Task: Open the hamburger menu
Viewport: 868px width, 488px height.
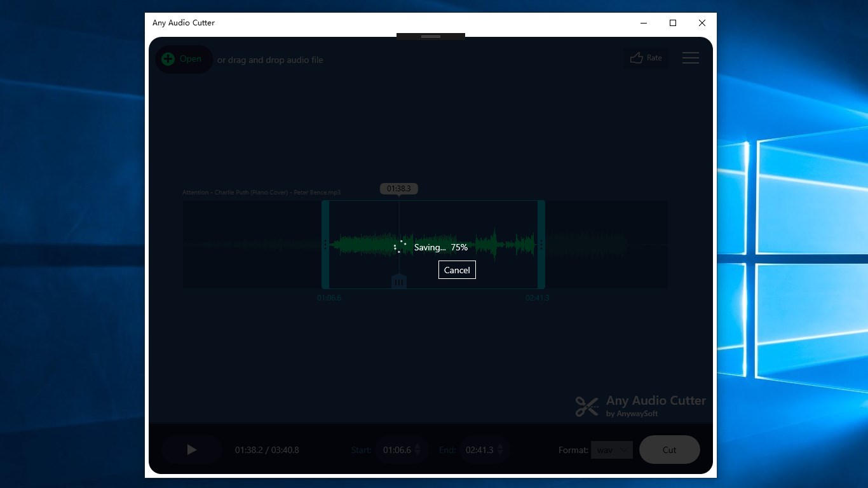Action: pyautogui.click(x=691, y=58)
